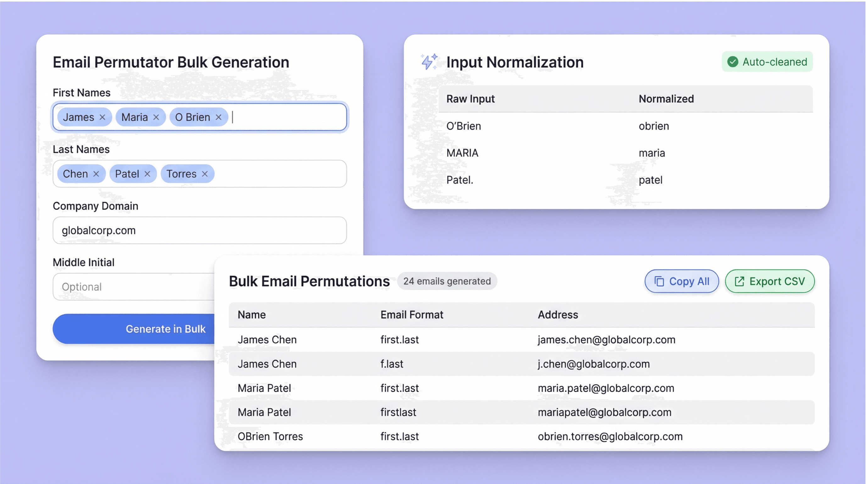Screen dimensions: 868x484
Task: Select the james.chen@globalcorp.com address
Action: pos(606,339)
